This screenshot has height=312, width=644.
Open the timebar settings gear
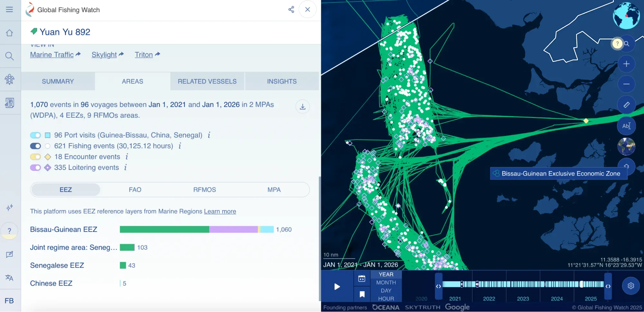(630, 286)
